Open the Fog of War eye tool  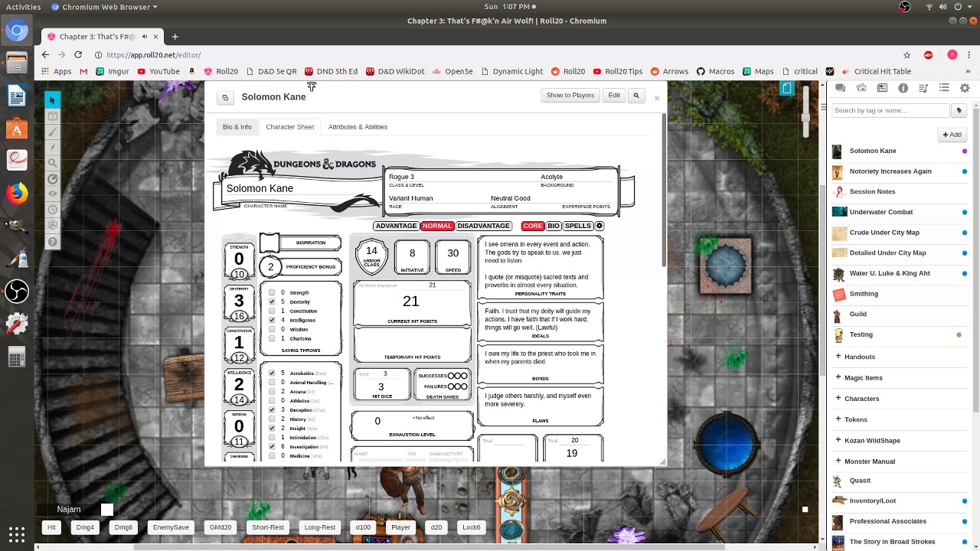click(52, 194)
